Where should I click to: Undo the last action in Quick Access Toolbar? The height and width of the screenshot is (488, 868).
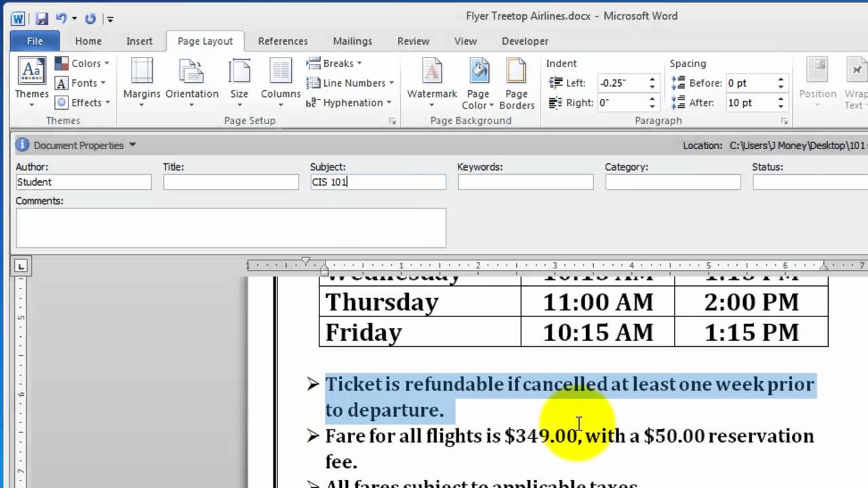point(61,18)
